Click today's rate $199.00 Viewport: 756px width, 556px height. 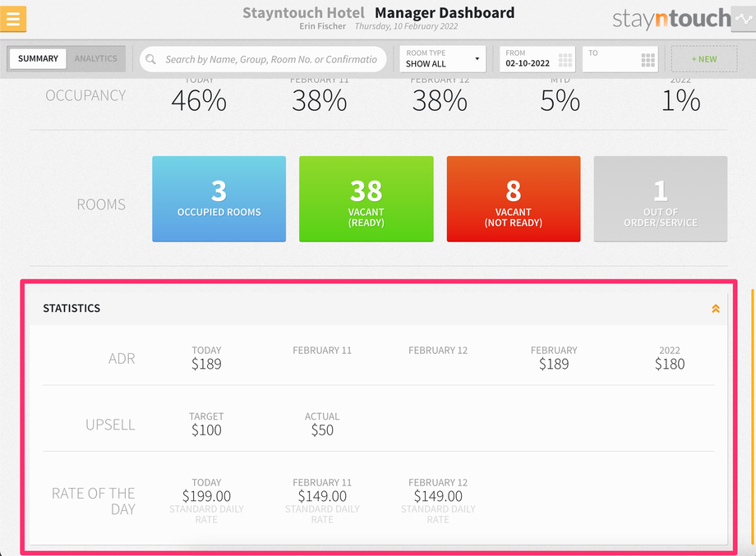pos(206,496)
